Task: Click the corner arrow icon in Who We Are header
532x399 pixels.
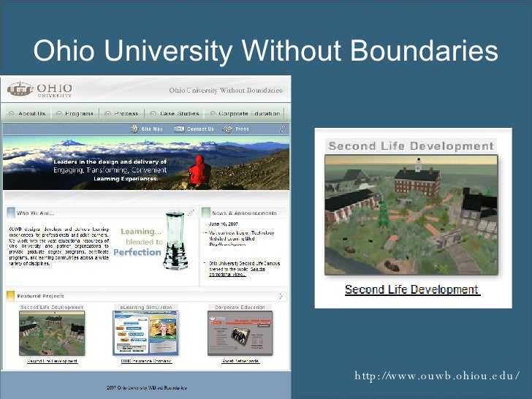Action: click(191, 213)
